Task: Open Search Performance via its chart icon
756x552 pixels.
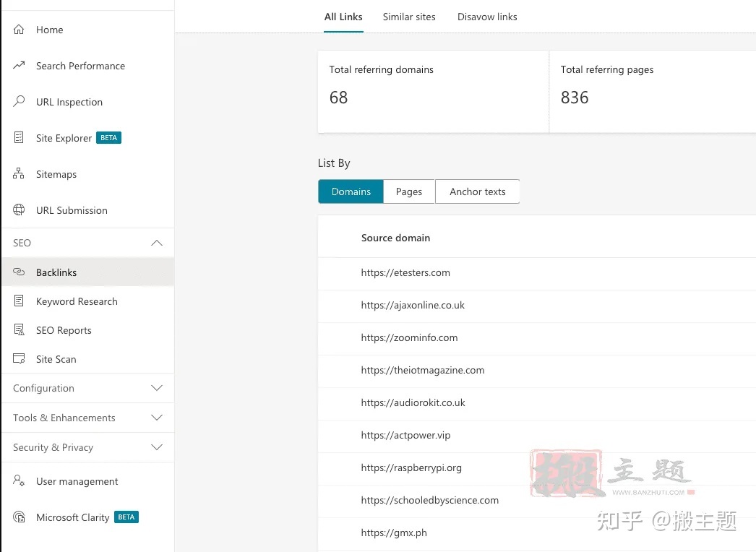Action: [20, 66]
